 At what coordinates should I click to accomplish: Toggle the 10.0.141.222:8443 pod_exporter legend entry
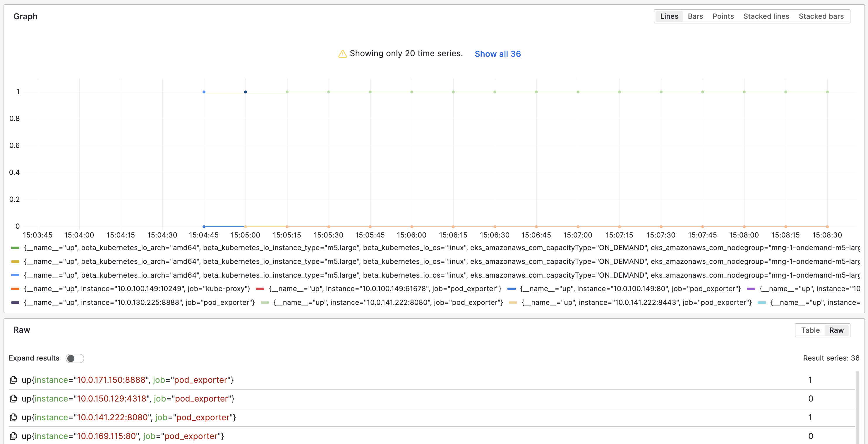click(636, 303)
